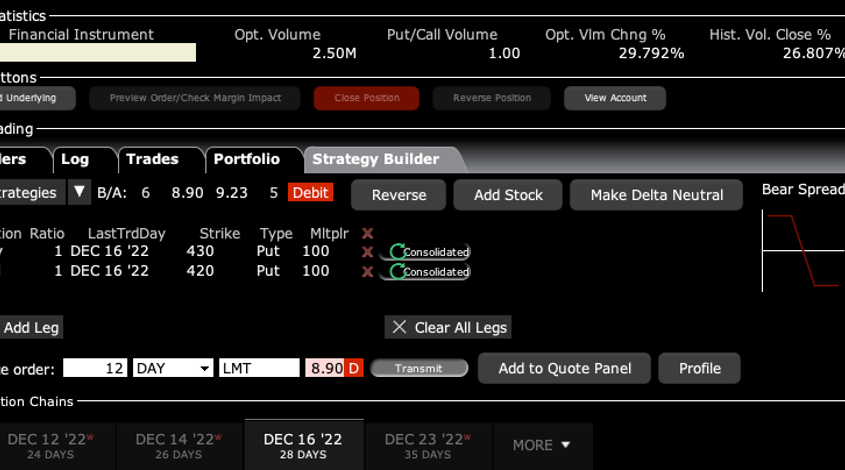This screenshot has width=845, height=470.
Task: Select the DEC 23 '22 expiration tab
Action: [x=428, y=445]
